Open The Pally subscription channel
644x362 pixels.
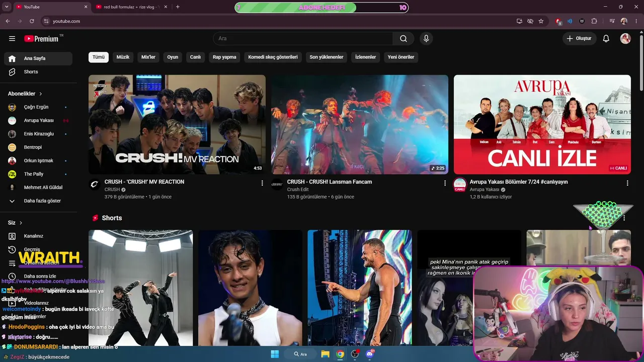tap(38, 174)
